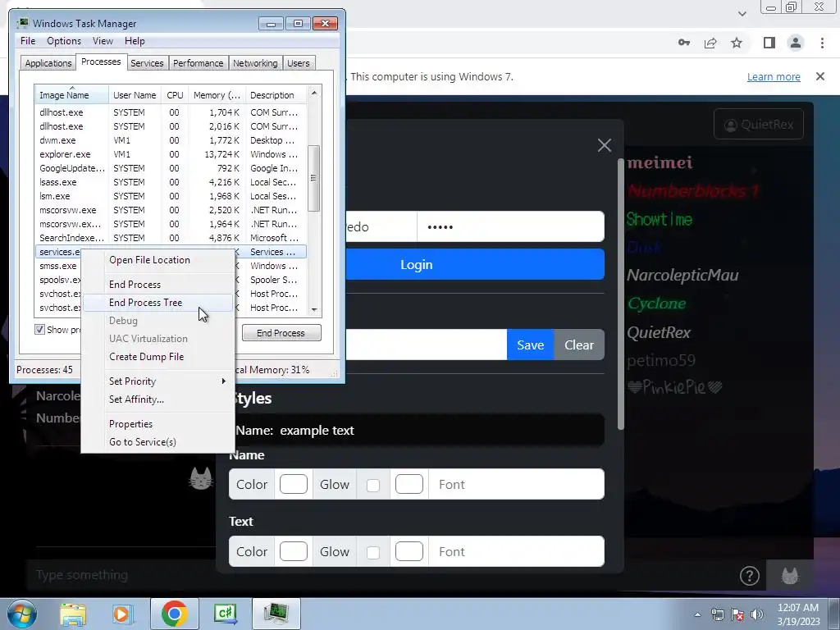Open the Learn more link
The height and width of the screenshot is (630, 840).
(774, 76)
